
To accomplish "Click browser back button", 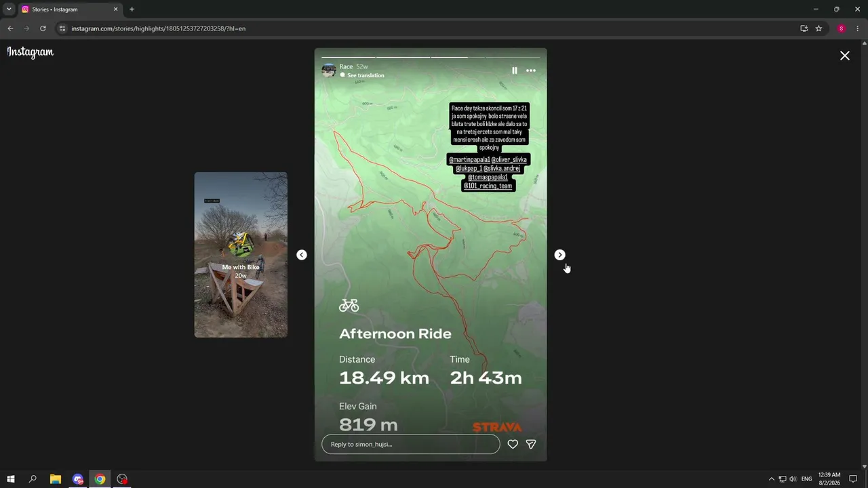I will coord(10,28).
